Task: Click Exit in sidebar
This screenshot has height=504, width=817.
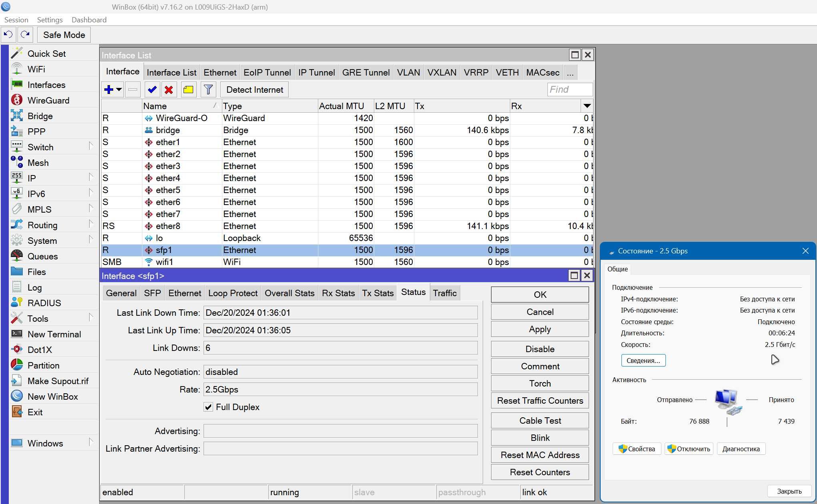Action: [x=35, y=412]
